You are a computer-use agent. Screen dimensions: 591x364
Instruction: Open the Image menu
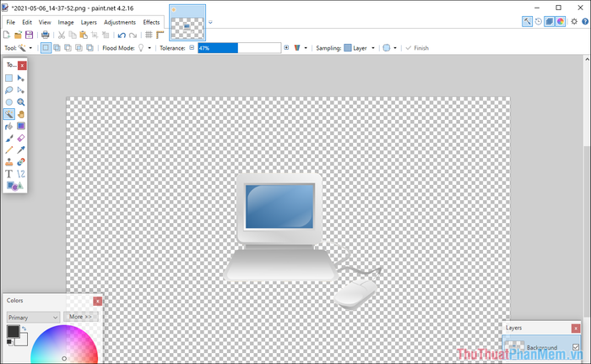66,22
